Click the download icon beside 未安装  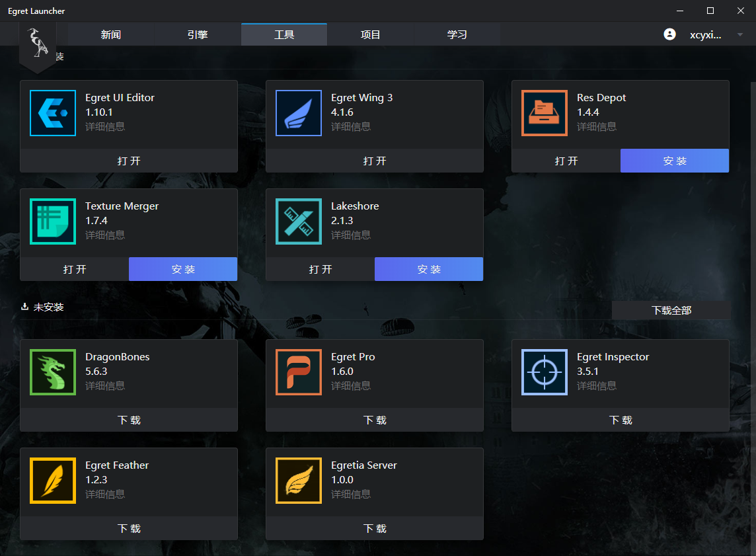click(x=24, y=307)
